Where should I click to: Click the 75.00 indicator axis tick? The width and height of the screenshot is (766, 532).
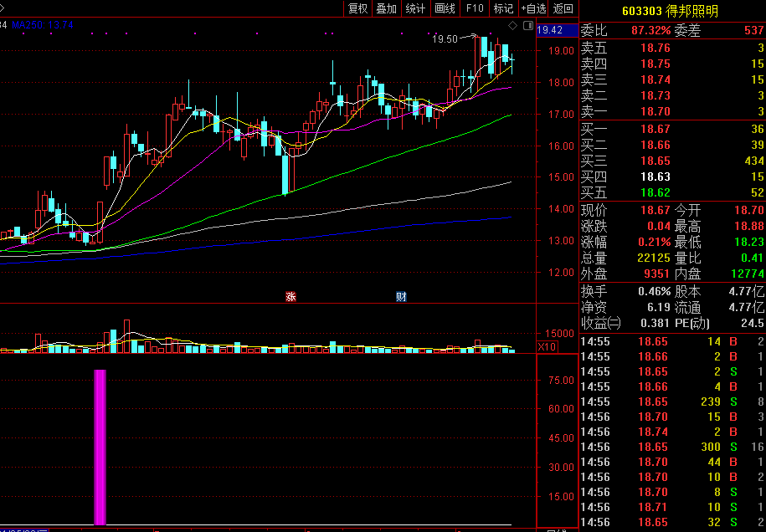pos(561,381)
